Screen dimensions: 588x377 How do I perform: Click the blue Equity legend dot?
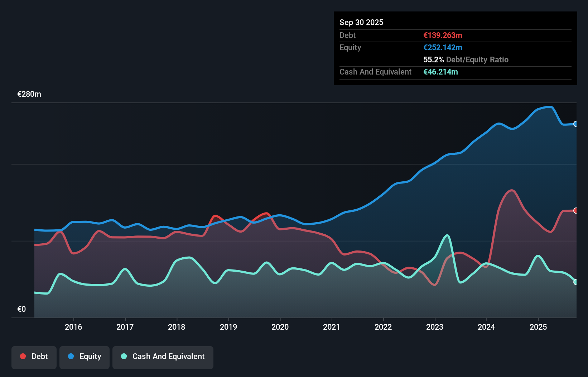pyautogui.click(x=71, y=356)
